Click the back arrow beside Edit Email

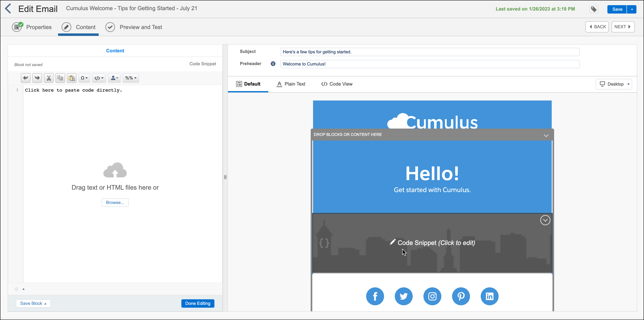point(8,9)
